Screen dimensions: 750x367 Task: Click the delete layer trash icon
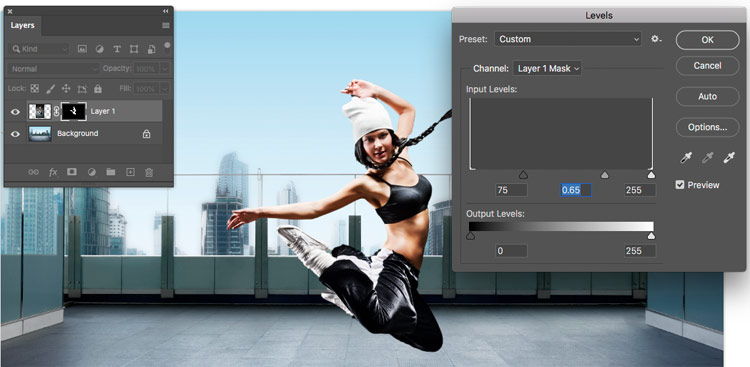pyautogui.click(x=149, y=172)
